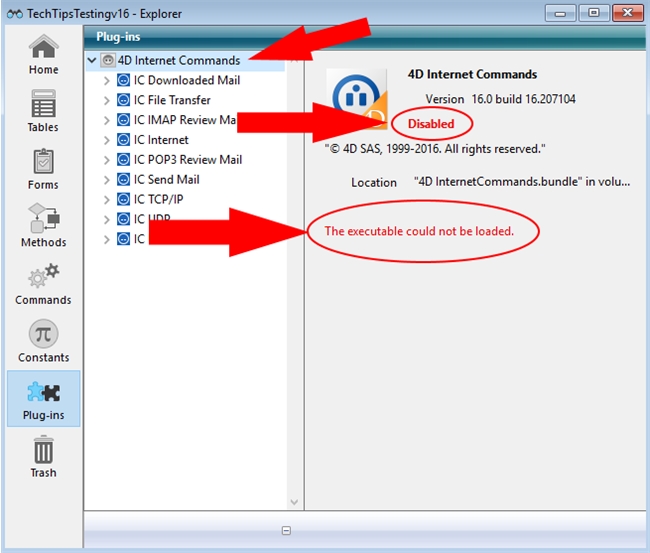Expand the IC Downloaded Mail node
The image size is (650, 553).
pyautogui.click(x=107, y=80)
